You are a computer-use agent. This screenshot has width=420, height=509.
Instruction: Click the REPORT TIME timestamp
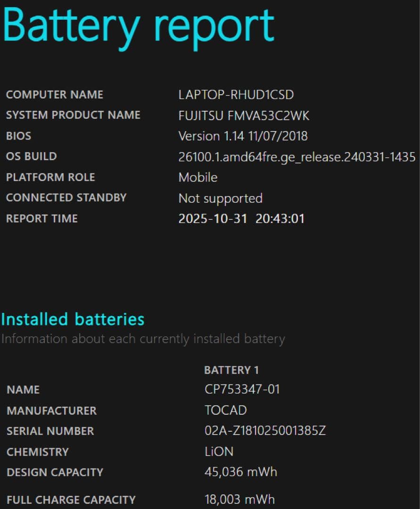242,218
